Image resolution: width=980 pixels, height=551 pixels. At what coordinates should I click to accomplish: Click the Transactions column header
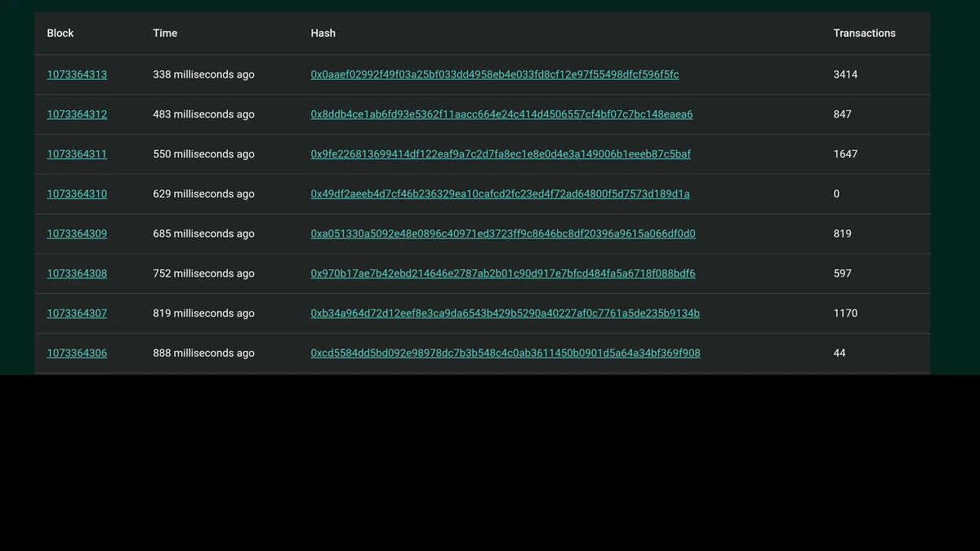pyautogui.click(x=864, y=33)
